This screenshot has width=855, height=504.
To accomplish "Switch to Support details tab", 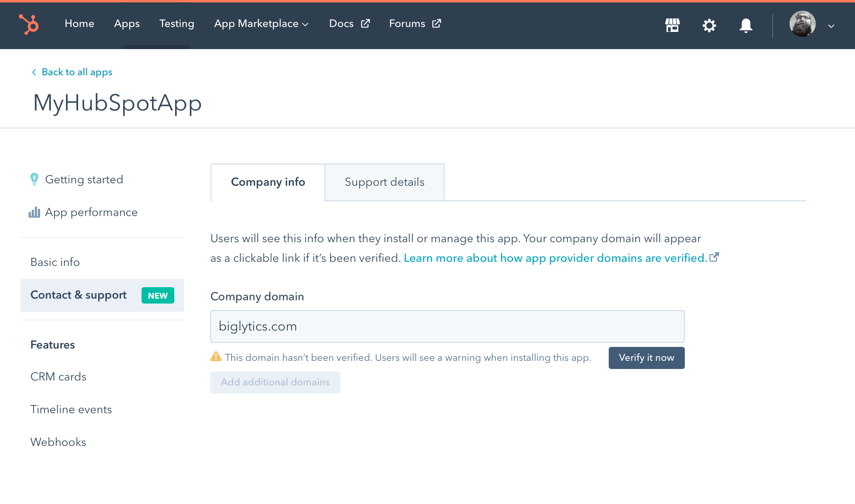I will click(385, 182).
